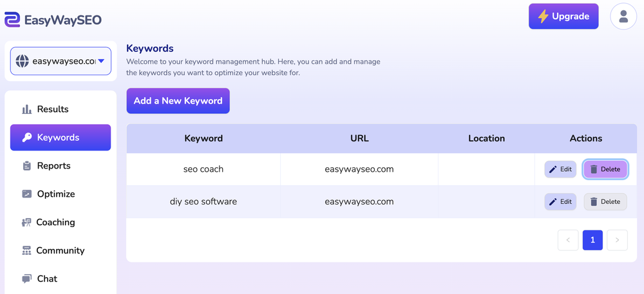Open the Optimize section
This screenshot has height=294, width=644.
(61, 194)
